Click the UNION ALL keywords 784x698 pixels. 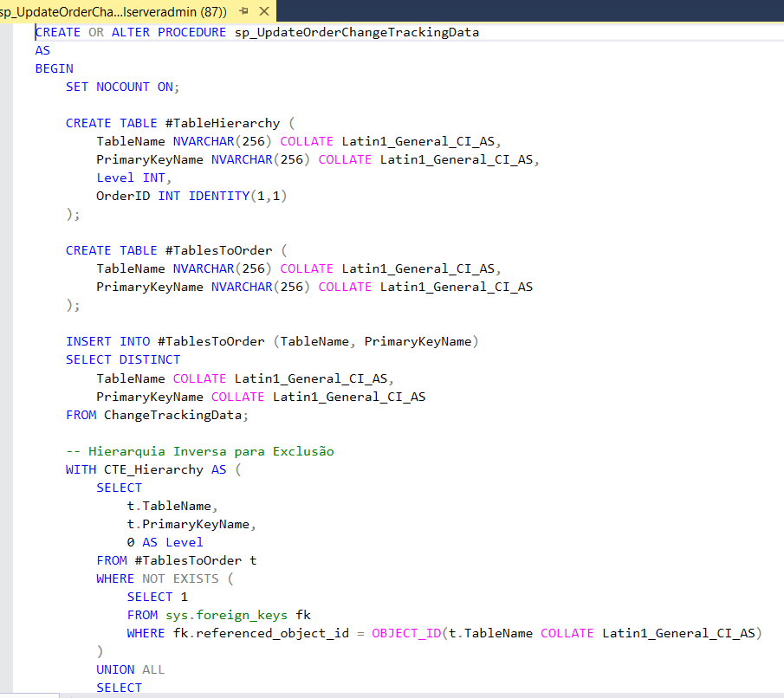(131, 670)
